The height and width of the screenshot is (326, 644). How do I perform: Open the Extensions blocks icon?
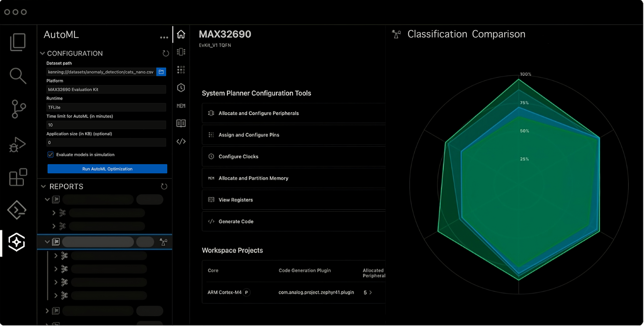(x=18, y=177)
